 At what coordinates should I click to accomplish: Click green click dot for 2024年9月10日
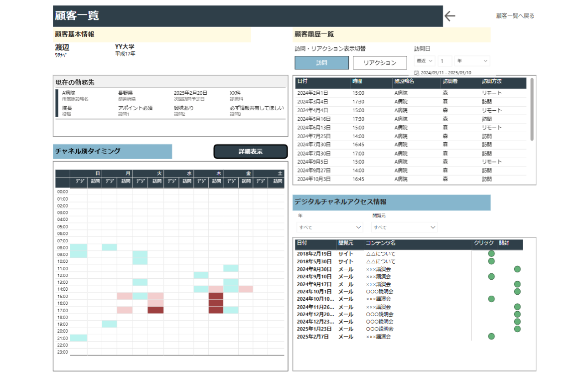click(x=491, y=277)
